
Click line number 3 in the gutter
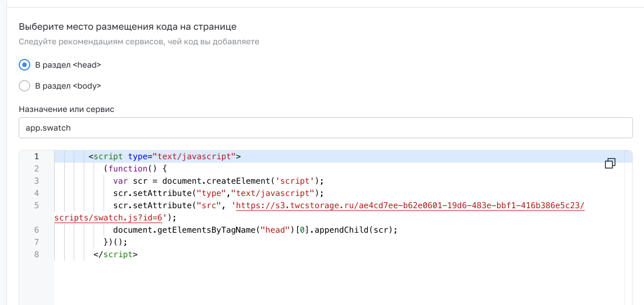pos(36,181)
